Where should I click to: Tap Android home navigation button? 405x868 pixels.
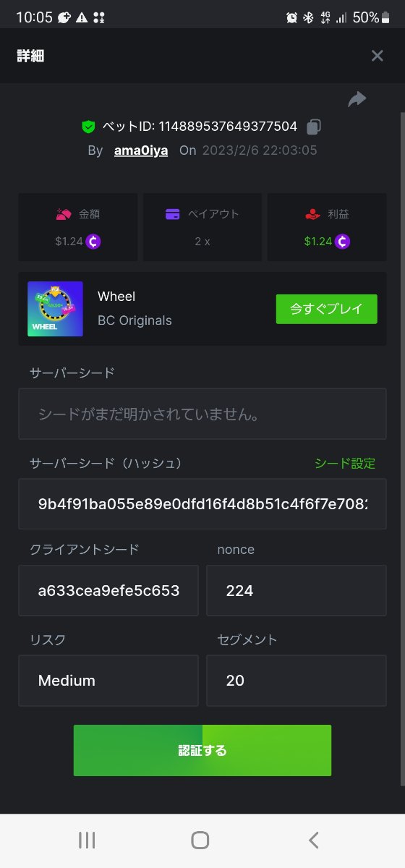[200, 840]
